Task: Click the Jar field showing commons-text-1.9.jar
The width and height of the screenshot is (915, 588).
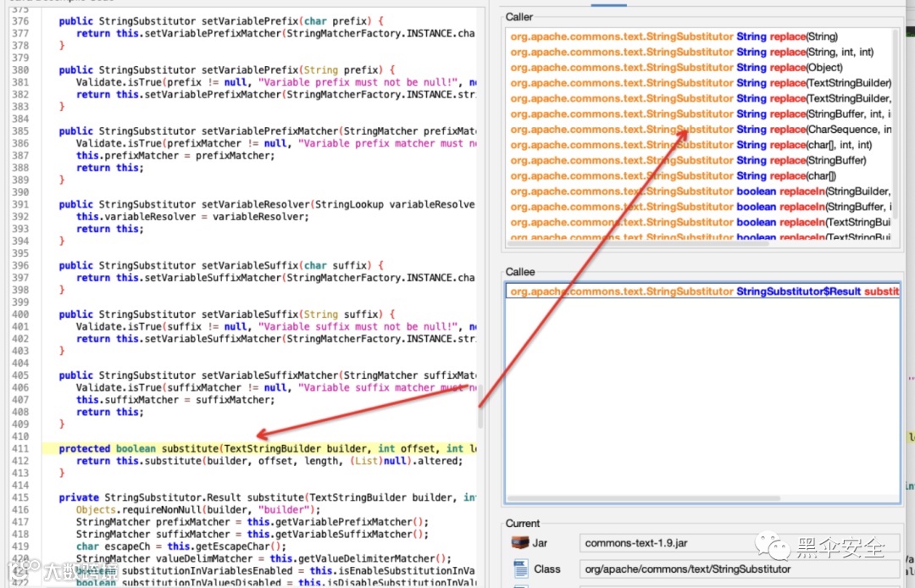Action: (x=740, y=542)
